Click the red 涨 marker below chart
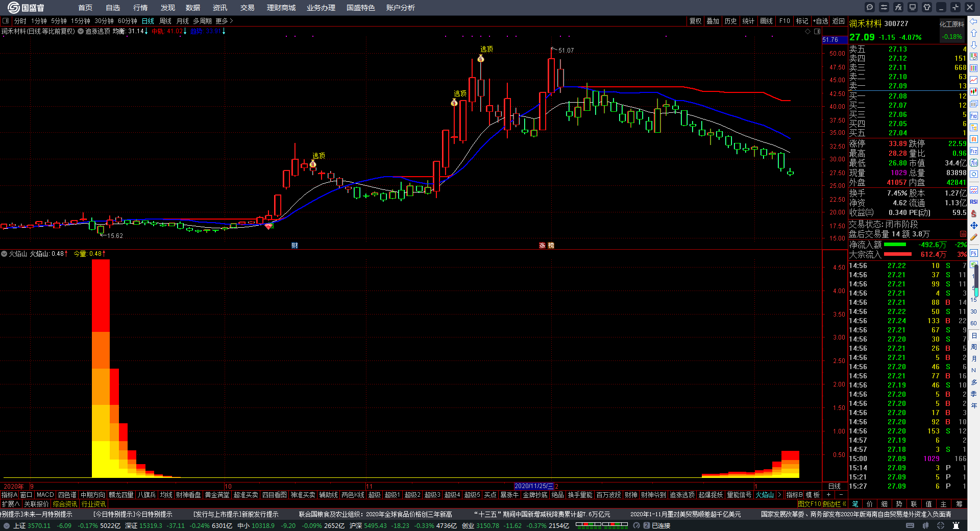The height and width of the screenshot is (531, 980). (542, 246)
